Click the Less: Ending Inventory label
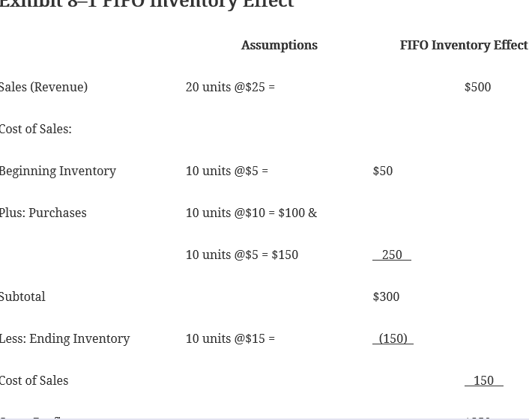529x420 pixels. 64,338
